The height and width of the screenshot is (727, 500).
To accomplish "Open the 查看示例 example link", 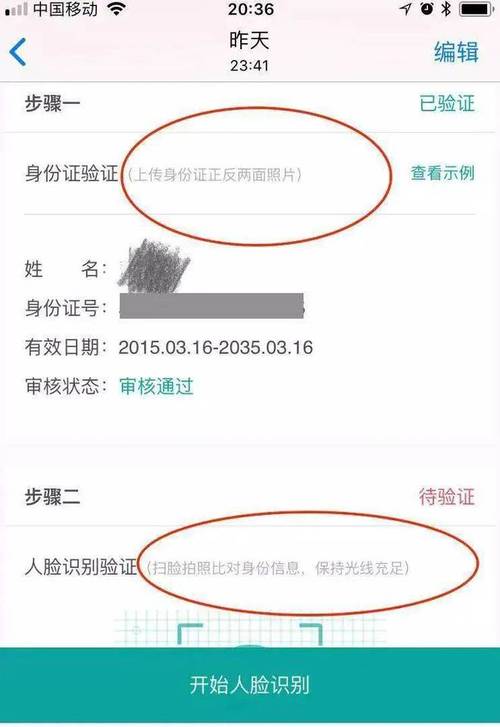I will coord(442,173).
